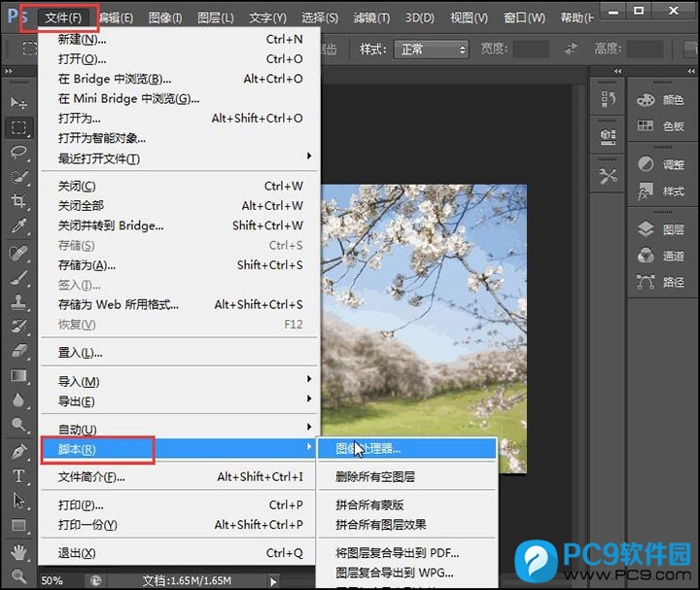Open the Color panel (颜色)
The height and width of the screenshot is (590, 700).
tap(661, 100)
